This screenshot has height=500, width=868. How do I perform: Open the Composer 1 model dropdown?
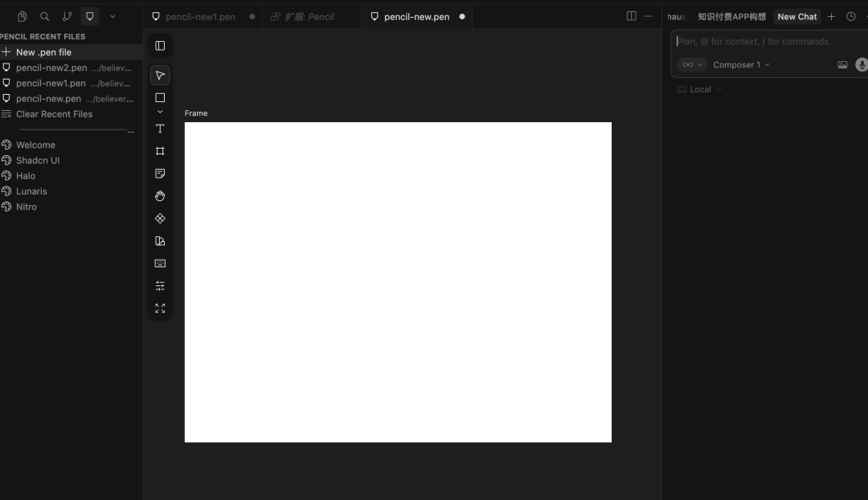[x=741, y=65]
